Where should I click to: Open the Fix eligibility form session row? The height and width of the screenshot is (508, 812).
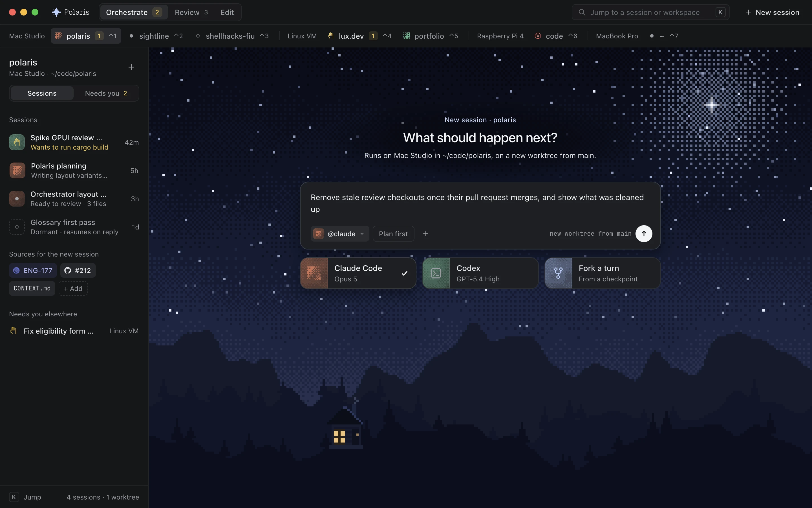tap(74, 331)
